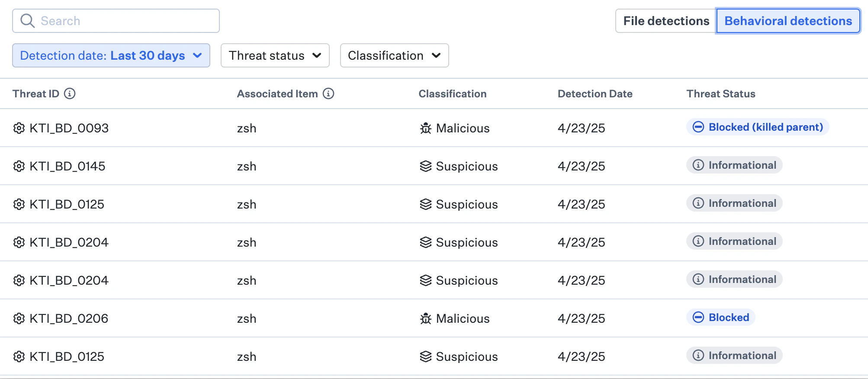The image size is (868, 379).
Task: Click layers icon in KTI_BD_0145 row
Action: (426, 166)
